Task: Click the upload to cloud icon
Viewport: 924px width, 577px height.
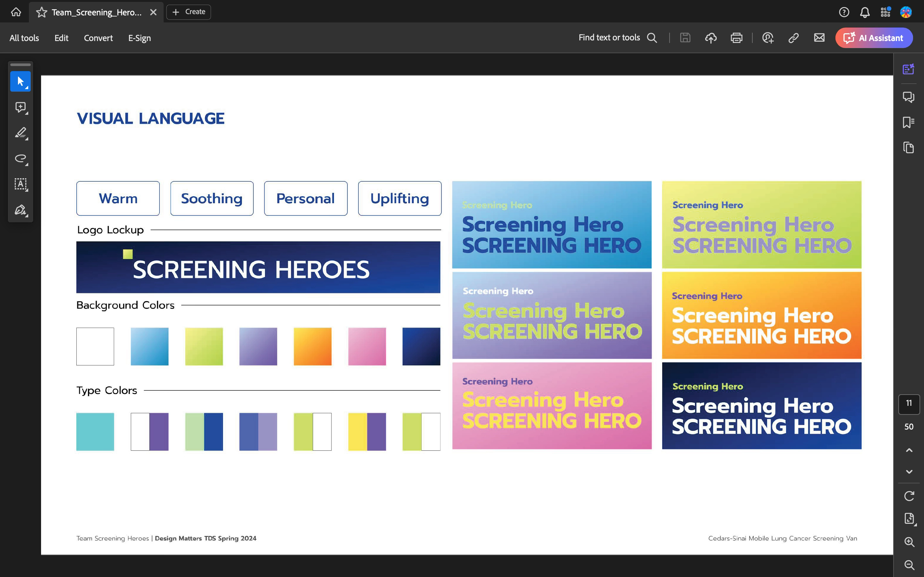Action: pyautogui.click(x=711, y=38)
